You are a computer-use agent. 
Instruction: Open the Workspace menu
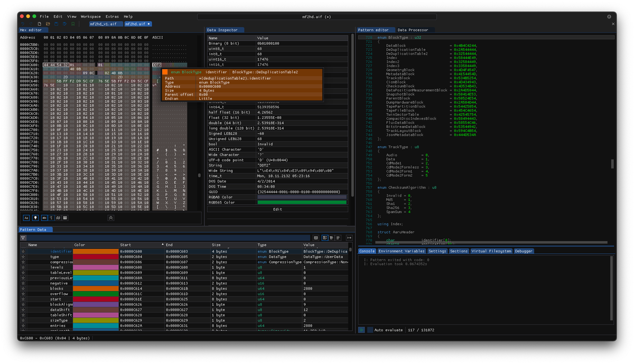tap(90, 16)
